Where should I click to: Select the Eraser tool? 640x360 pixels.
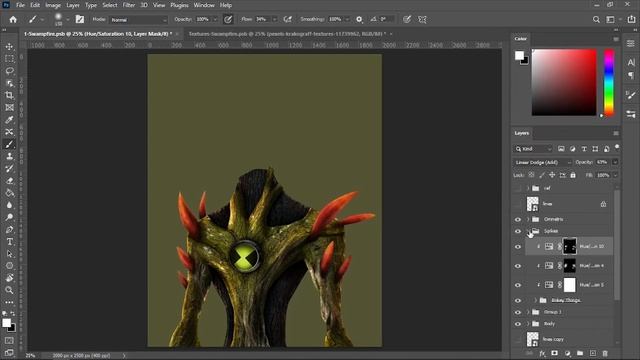[x=9, y=181]
